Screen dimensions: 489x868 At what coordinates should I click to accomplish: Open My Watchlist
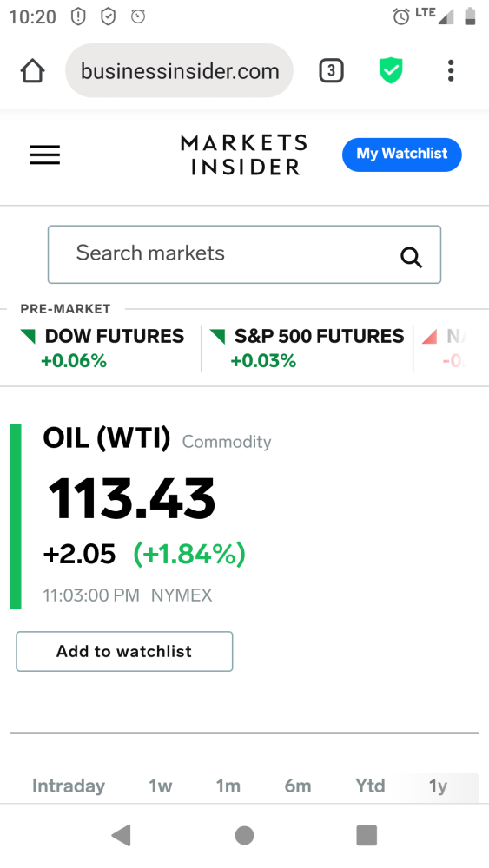(x=402, y=155)
